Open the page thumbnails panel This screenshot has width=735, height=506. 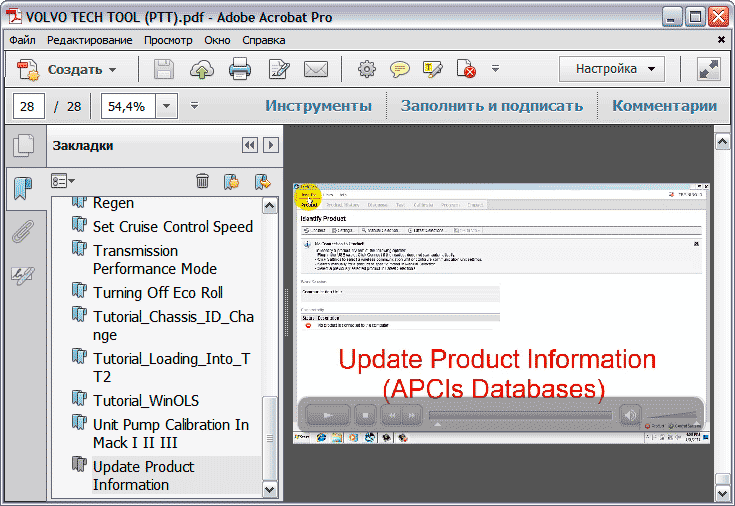(x=22, y=146)
